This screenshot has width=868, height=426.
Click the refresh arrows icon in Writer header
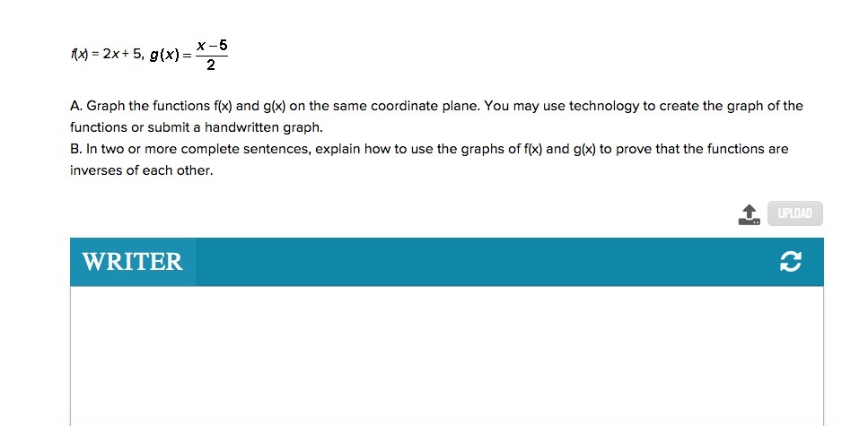coord(791,262)
